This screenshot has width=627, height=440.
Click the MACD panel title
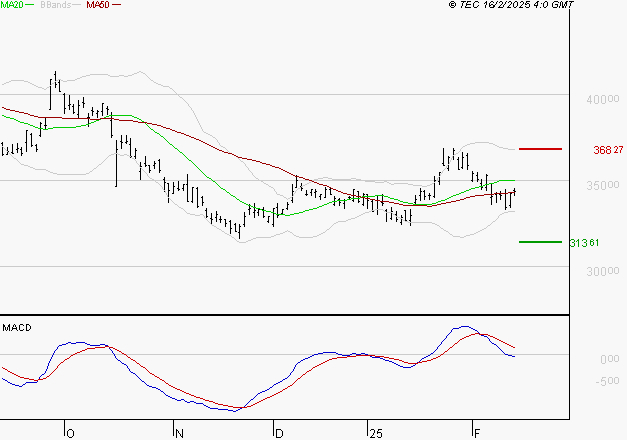[17, 327]
